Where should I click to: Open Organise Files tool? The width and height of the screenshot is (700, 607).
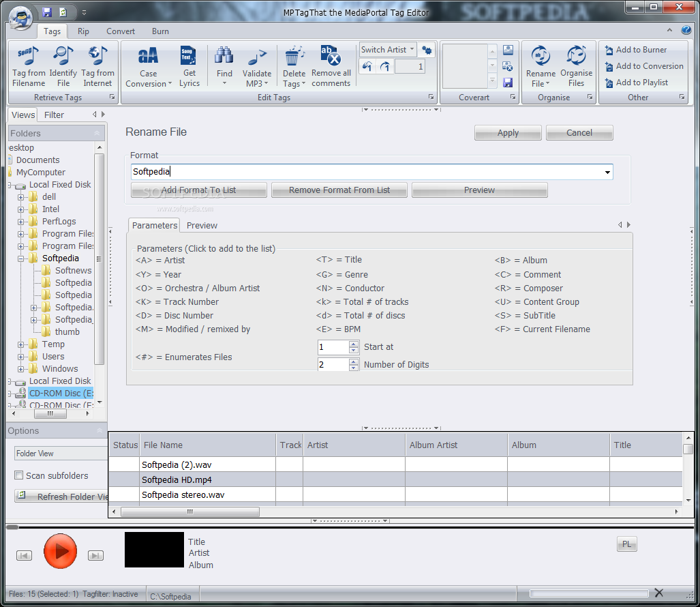576,66
